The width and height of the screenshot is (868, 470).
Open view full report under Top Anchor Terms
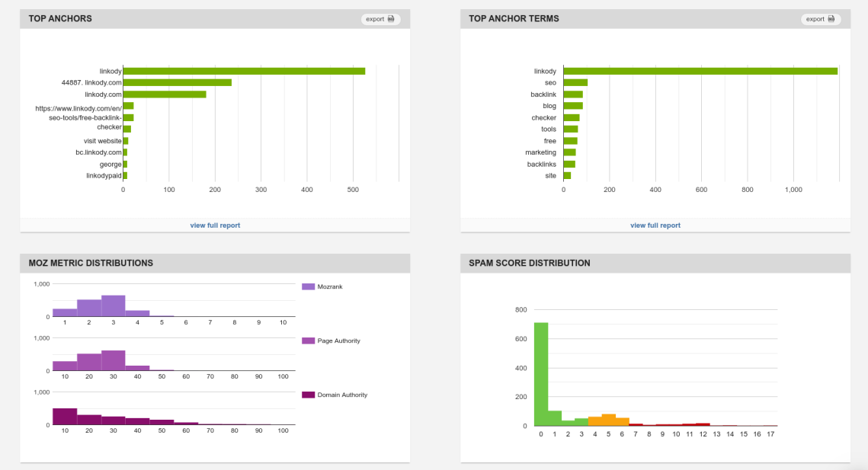point(655,225)
